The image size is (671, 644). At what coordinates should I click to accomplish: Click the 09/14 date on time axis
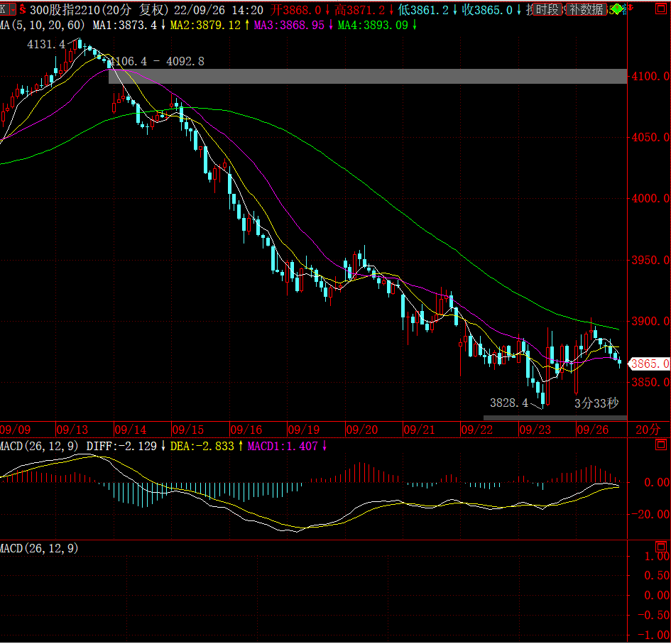[131, 430]
